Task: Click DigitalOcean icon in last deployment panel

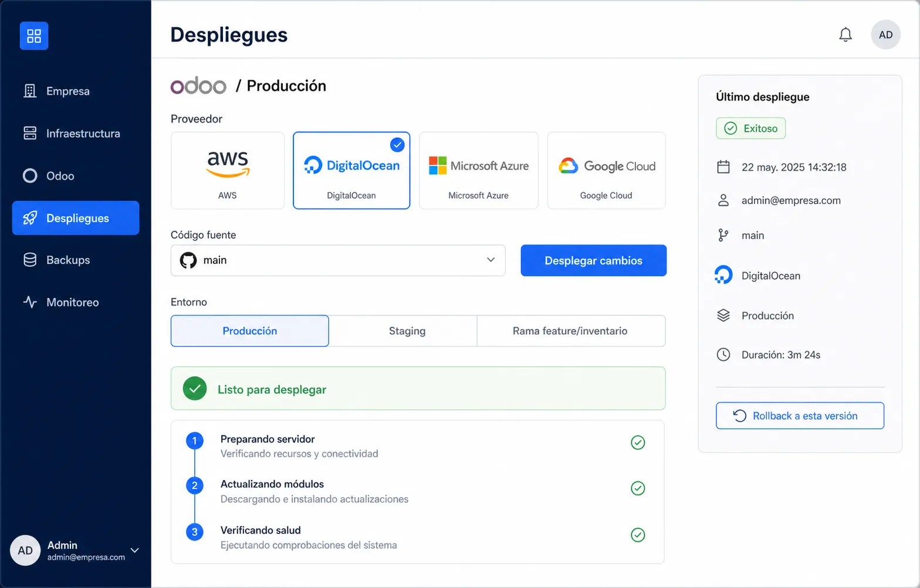Action: [723, 275]
